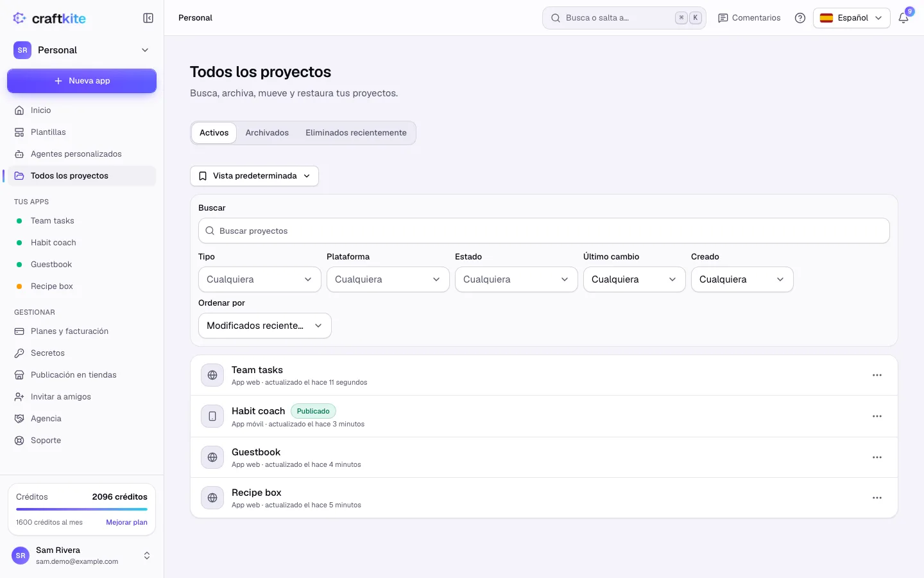The width and height of the screenshot is (924, 578).
Task: Expand the Personal workspace switcher
Action: click(81, 50)
